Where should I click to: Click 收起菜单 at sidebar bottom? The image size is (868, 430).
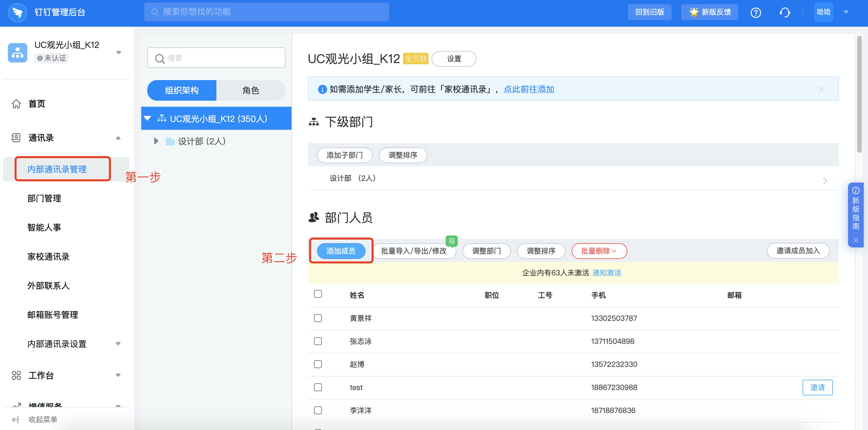tap(42, 419)
